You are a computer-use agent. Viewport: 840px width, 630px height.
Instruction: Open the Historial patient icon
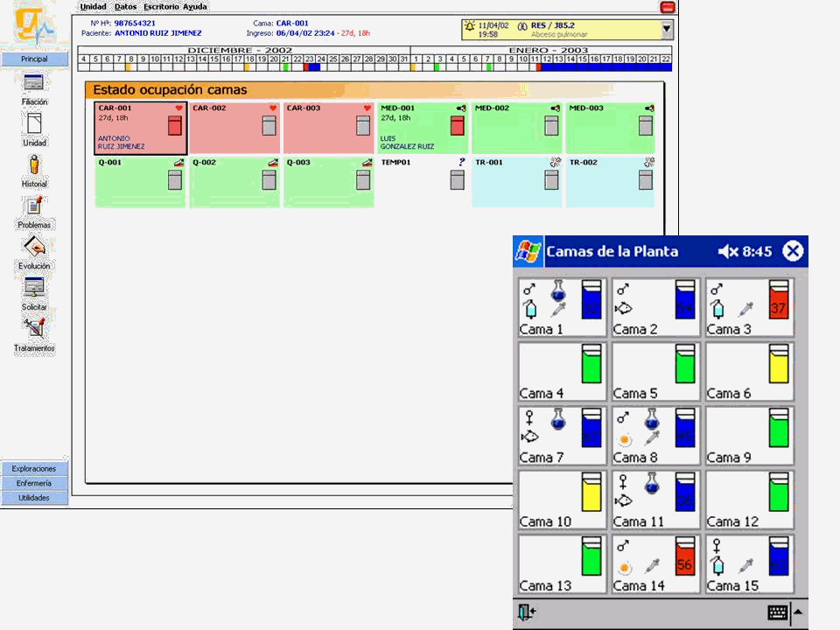pyautogui.click(x=34, y=165)
